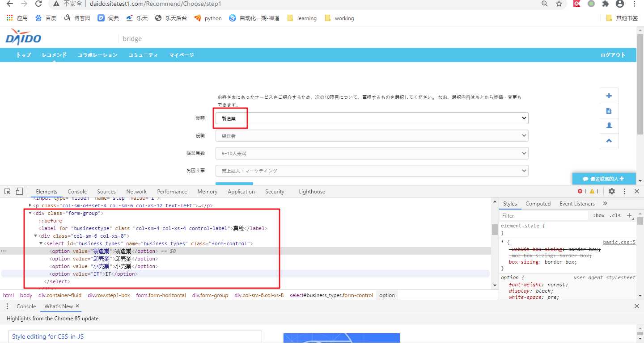Select the option value IT row

tap(245, 274)
